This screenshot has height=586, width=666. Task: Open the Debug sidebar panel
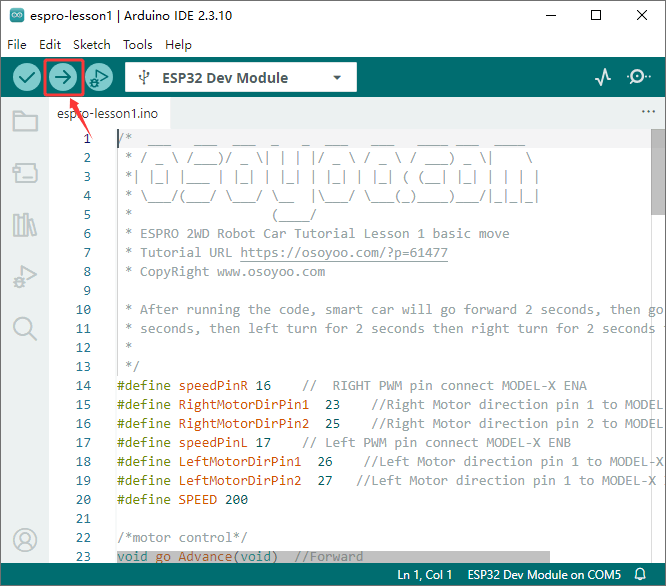point(25,277)
